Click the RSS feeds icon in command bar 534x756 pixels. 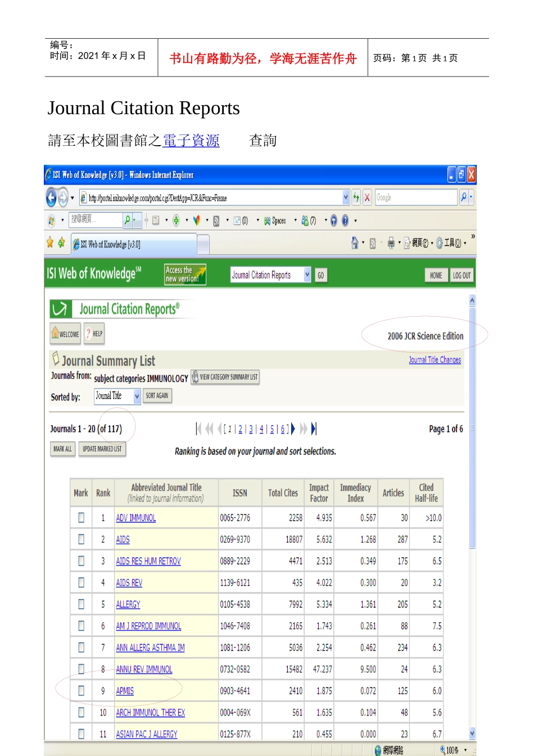click(x=372, y=243)
